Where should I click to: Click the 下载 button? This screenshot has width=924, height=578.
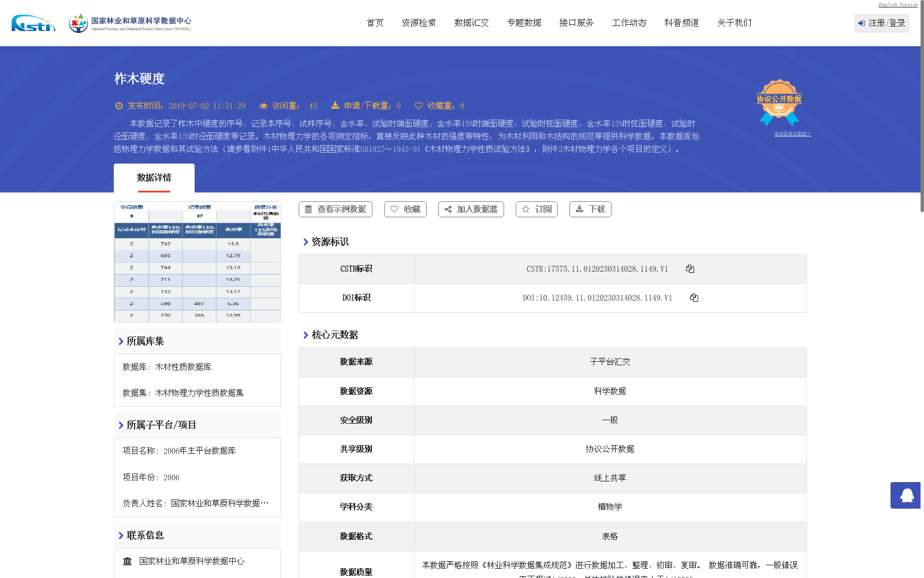590,209
